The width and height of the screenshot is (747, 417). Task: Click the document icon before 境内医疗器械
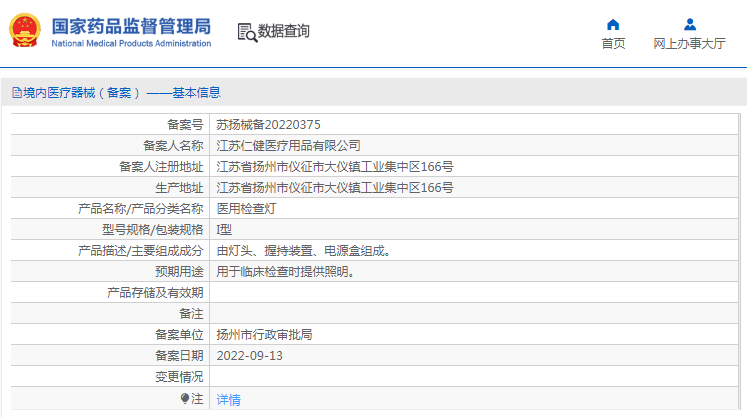[x=15, y=93]
